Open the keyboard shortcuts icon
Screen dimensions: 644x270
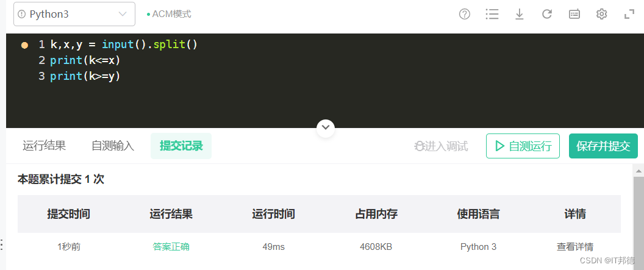pos(574,14)
